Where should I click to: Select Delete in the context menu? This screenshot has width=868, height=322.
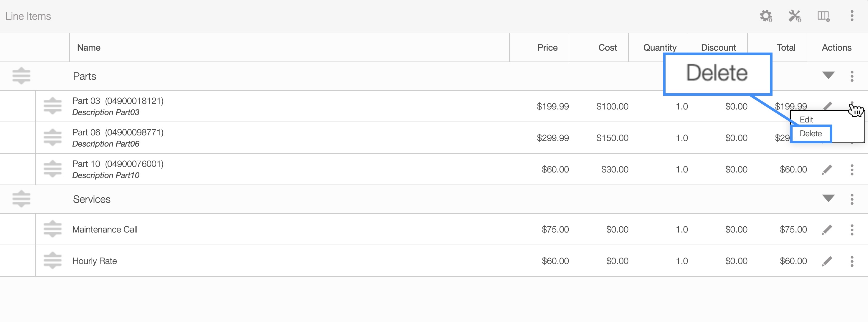(x=811, y=134)
